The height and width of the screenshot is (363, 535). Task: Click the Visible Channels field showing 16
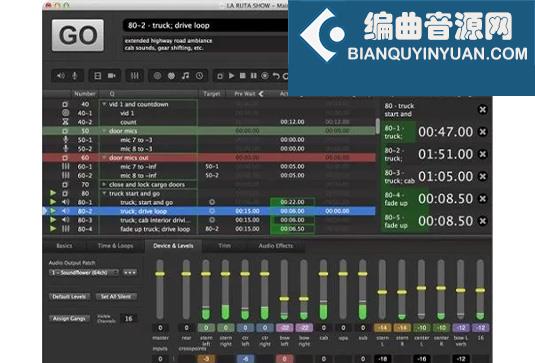[128, 318]
